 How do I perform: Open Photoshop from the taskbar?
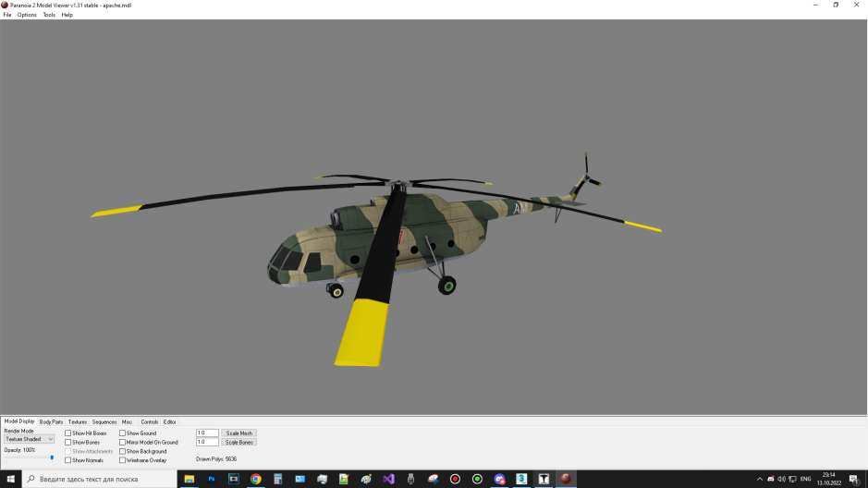pyautogui.click(x=212, y=479)
